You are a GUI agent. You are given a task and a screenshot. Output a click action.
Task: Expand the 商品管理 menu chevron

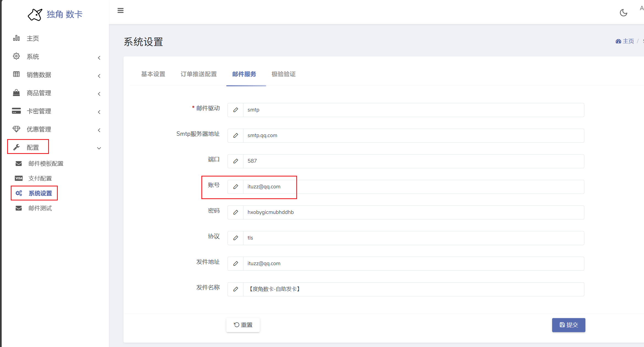[99, 94]
